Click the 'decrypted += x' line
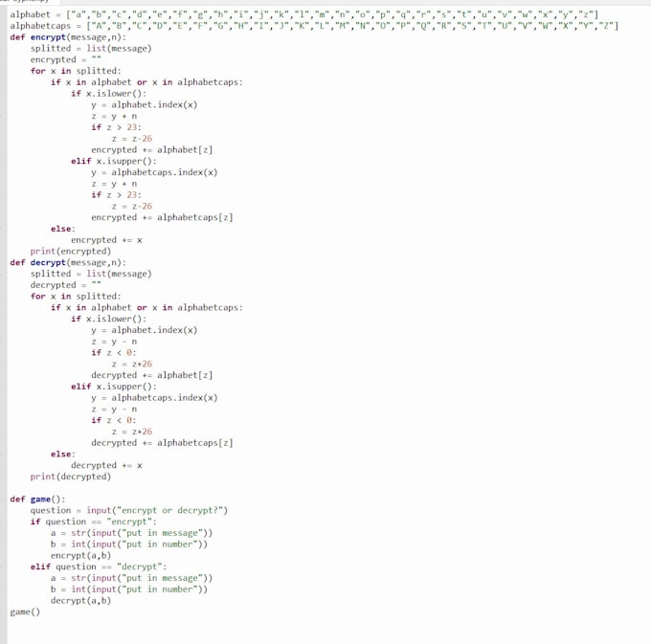This screenshot has width=651, height=644. [106, 466]
